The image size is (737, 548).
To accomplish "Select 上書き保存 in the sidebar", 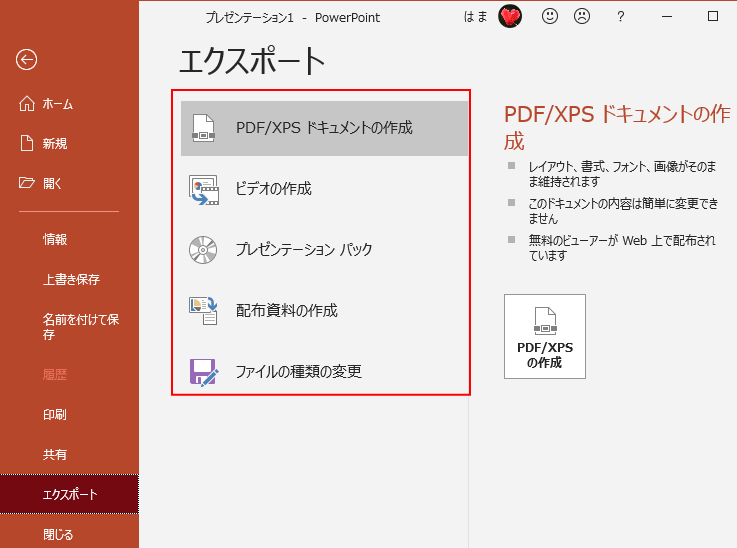I will 70,280.
